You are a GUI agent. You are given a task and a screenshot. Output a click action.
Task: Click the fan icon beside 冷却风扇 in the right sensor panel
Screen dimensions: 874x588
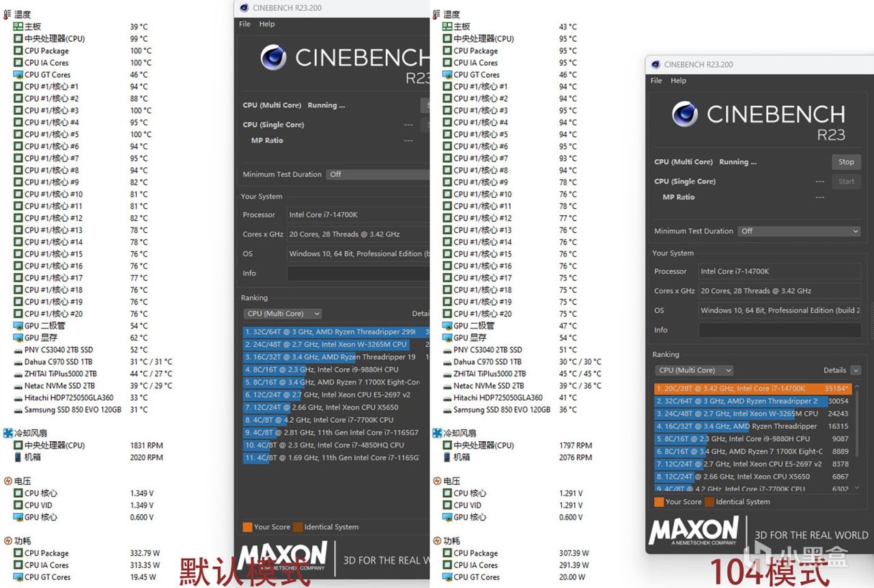click(436, 433)
